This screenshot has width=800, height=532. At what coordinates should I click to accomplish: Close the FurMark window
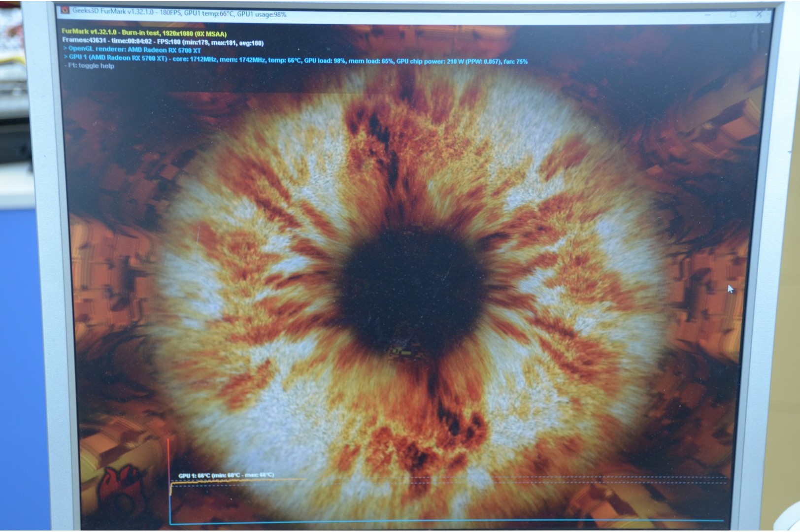coord(759,15)
